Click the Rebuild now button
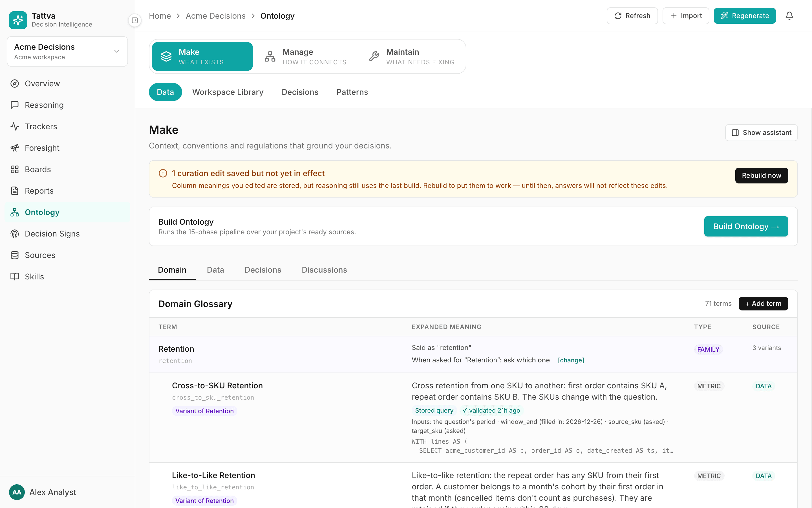Screen dimensions: 812x508 click(x=761, y=175)
